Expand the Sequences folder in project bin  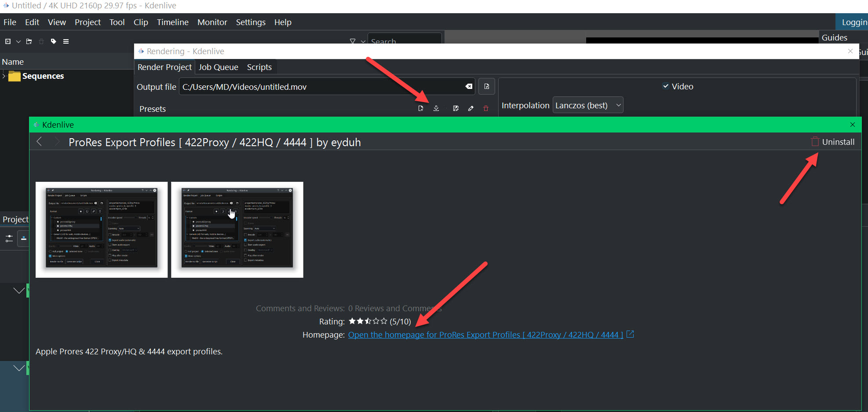(x=4, y=76)
